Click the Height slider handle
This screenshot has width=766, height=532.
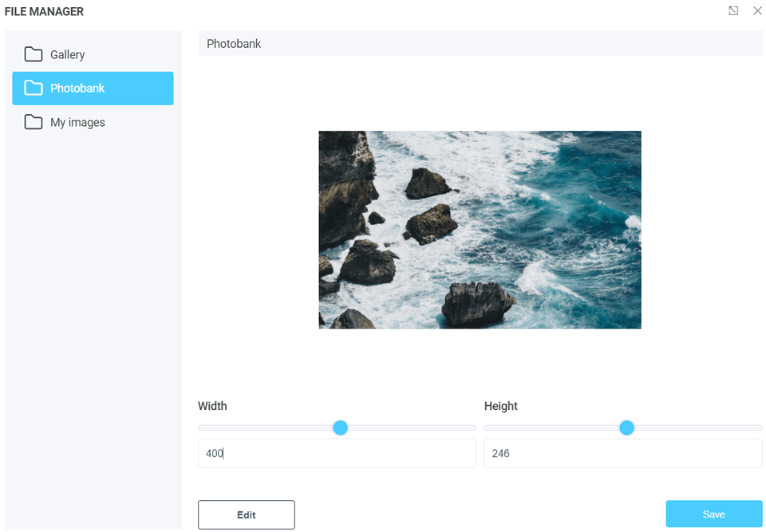(x=627, y=428)
